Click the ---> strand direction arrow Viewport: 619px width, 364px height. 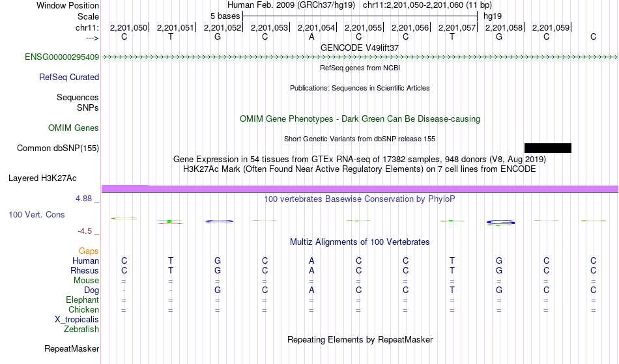[x=93, y=38]
